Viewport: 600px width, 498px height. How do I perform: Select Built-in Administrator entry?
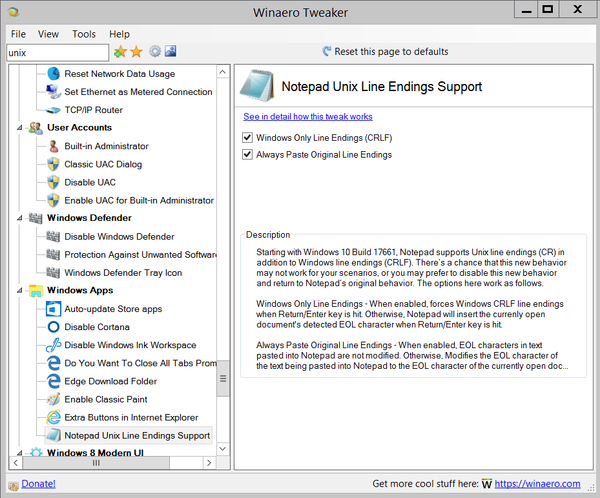pos(106,146)
